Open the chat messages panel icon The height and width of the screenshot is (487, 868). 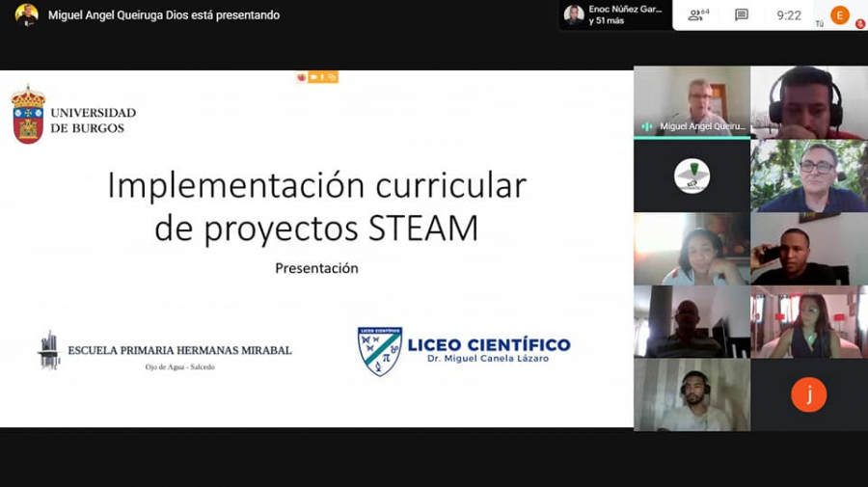click(742, 14)
